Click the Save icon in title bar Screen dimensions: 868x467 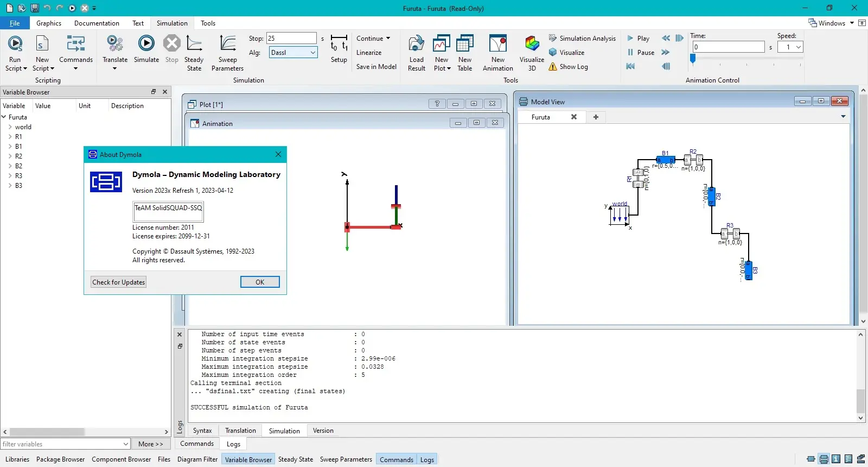pos(34,8)
